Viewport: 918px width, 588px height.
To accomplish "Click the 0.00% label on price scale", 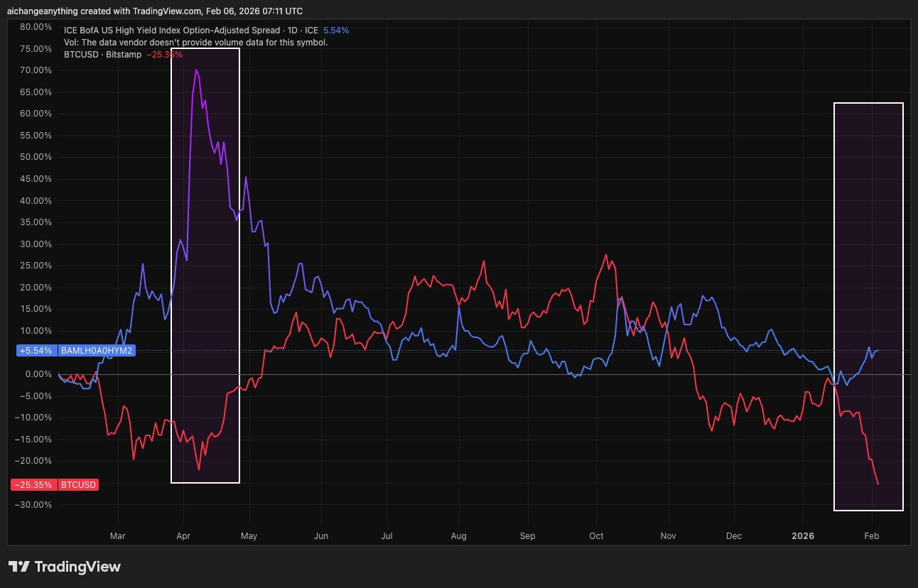I will pos(36,374).
